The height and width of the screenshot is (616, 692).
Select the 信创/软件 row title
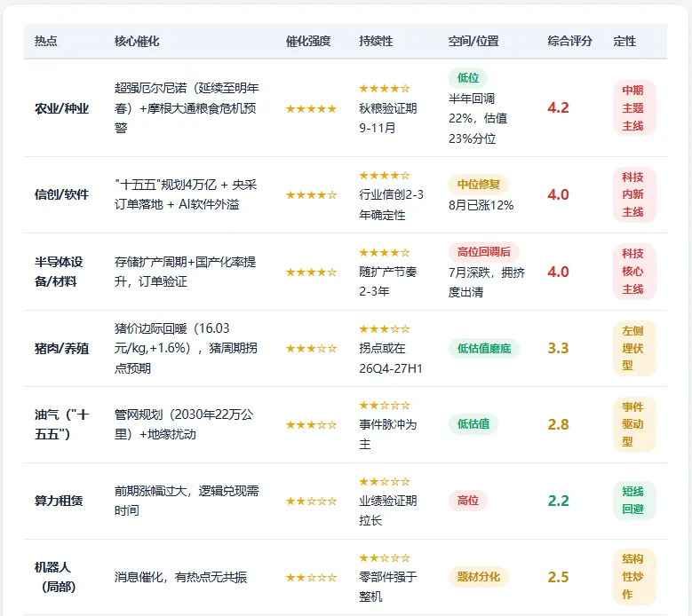(62, 194)
